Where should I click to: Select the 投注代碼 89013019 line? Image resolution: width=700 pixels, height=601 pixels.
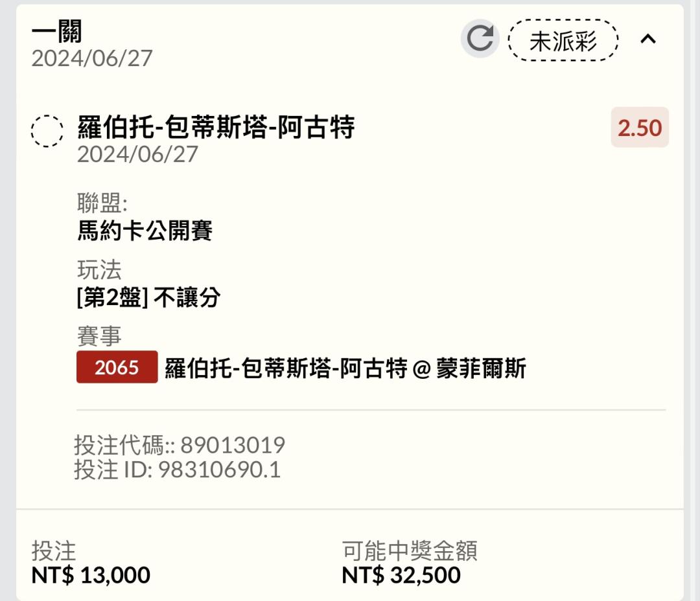tap(180, 445)
